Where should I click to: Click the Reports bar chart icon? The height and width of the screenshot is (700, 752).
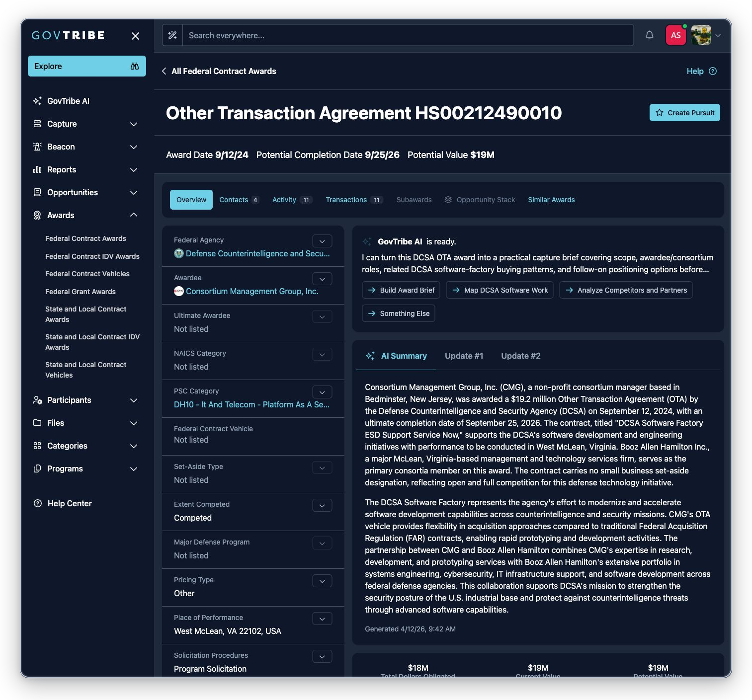(x=37, y=169)
